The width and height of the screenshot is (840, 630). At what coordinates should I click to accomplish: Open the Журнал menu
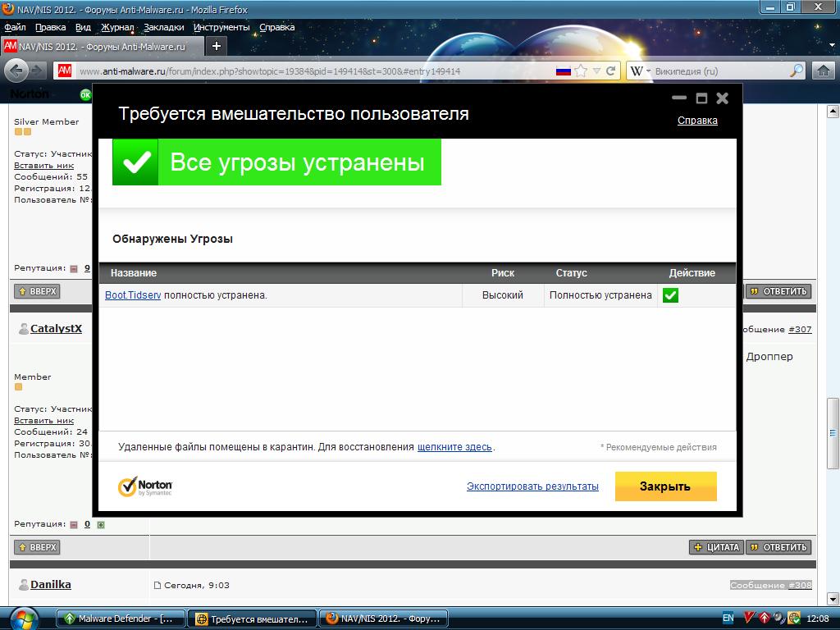[117, 27]
